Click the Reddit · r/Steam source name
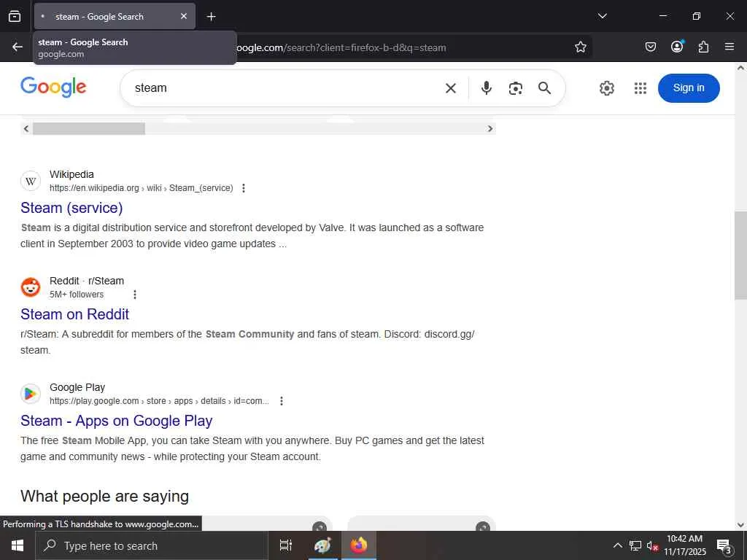Screen dimensions: 747x560 pyautogui.click(x=87, y=281)
